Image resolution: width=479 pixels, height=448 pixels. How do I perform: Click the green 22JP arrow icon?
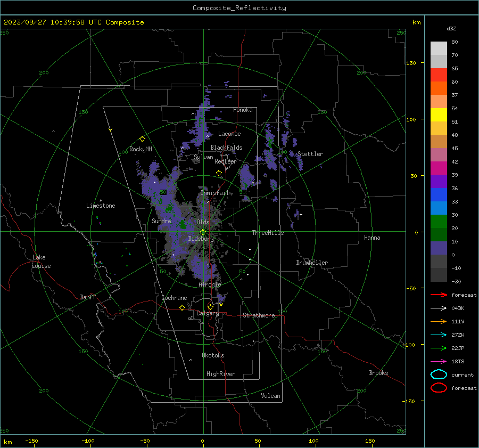pos(439,348)
